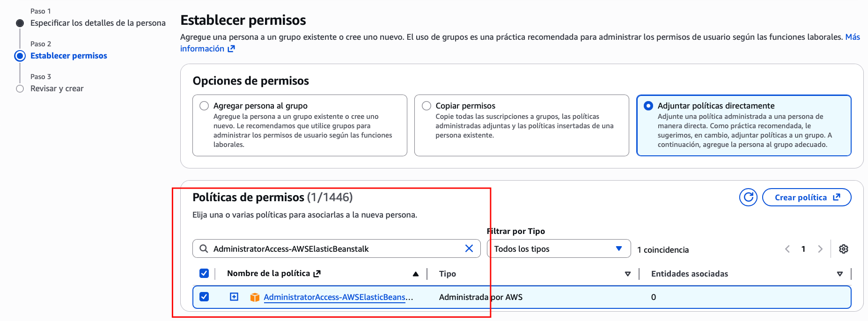
Task: Go to previous page arrow
Action: coord(787,249)
